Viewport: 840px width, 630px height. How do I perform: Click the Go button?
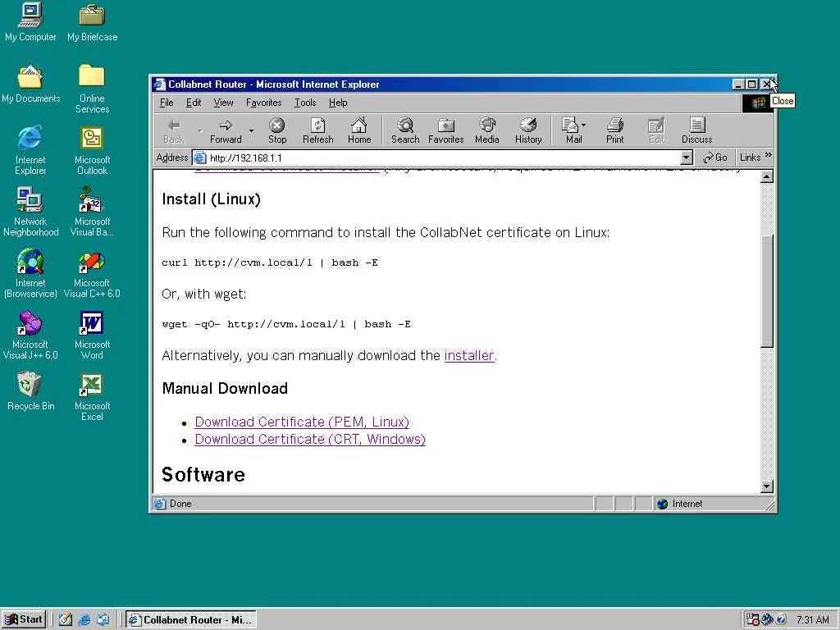pos(715,157)
